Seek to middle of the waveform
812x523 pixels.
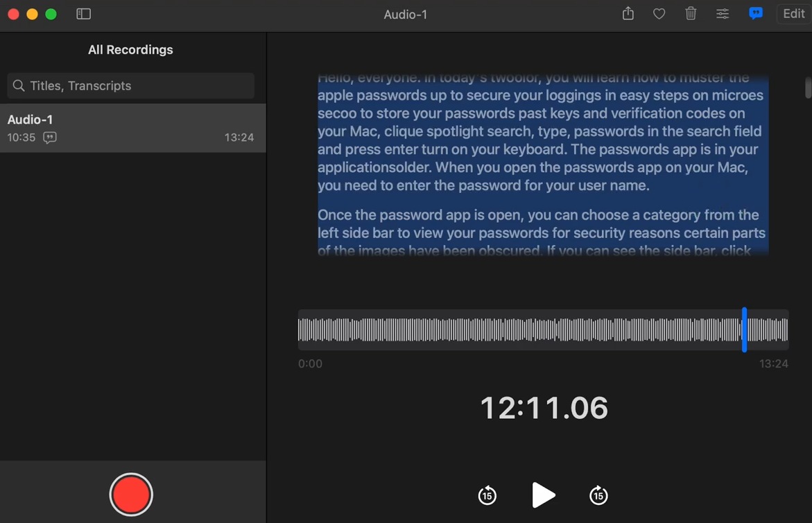coord(543,330)
